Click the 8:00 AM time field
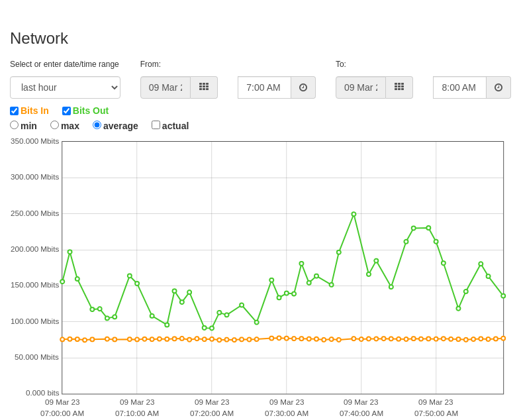 click(460, 87)
